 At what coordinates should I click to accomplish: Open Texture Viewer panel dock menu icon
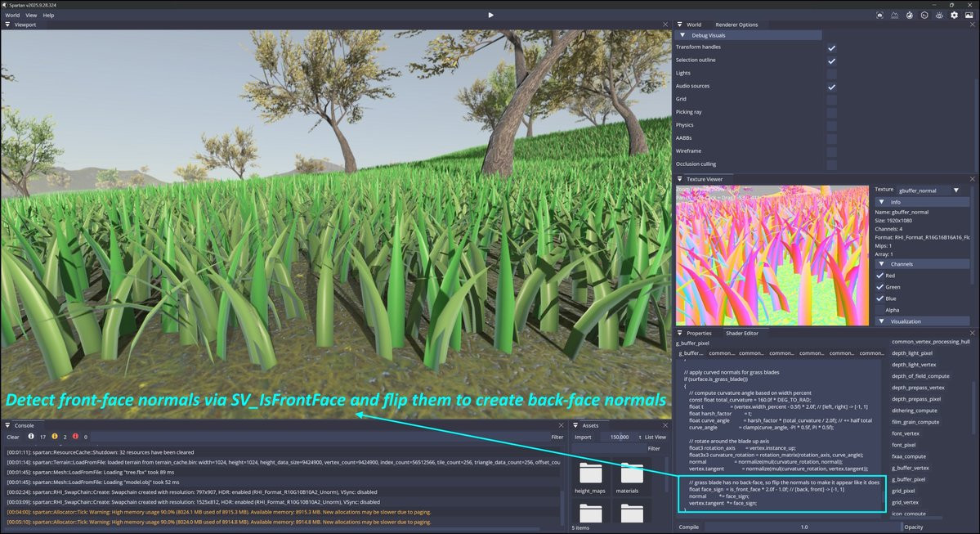680,179
